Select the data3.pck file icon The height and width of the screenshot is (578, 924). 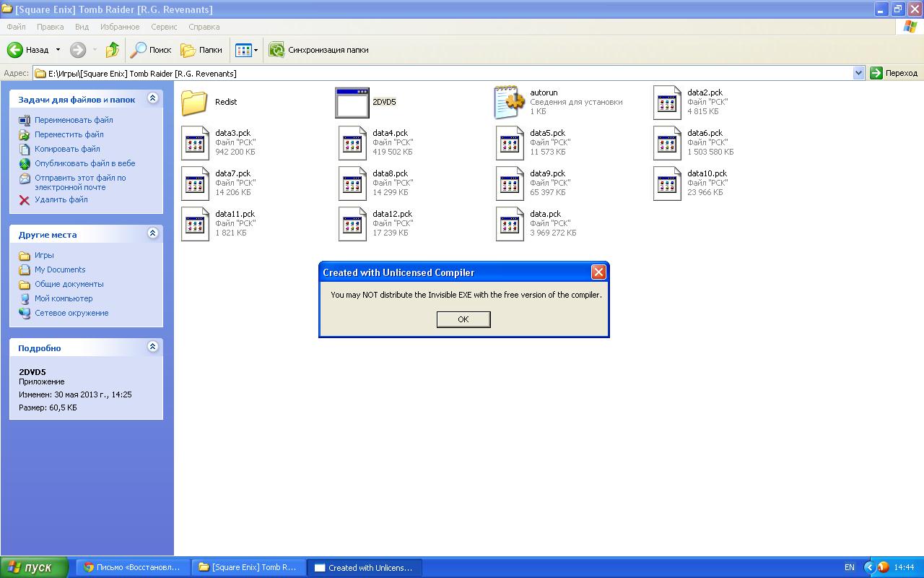[x=195, y=143]
